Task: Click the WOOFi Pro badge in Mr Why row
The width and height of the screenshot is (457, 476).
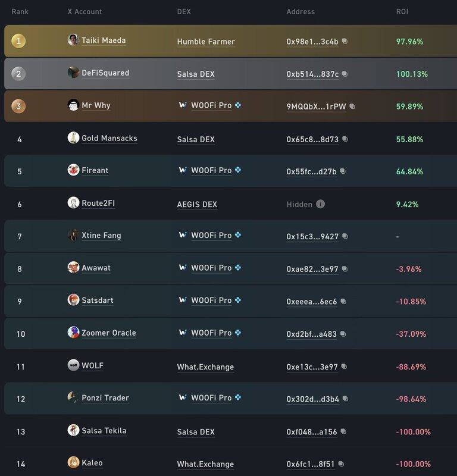Action: click(238, 105)
